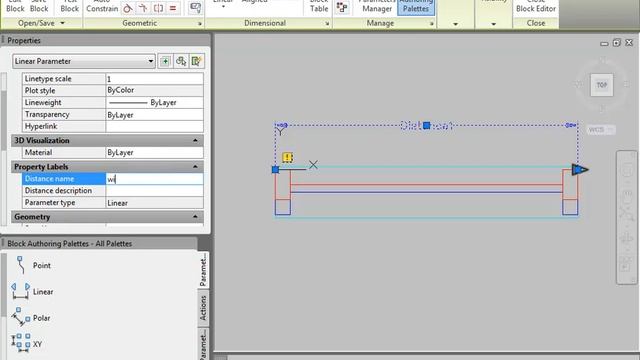
Task: Select the Lineweight ByLayer value
Action: (154, 102)
